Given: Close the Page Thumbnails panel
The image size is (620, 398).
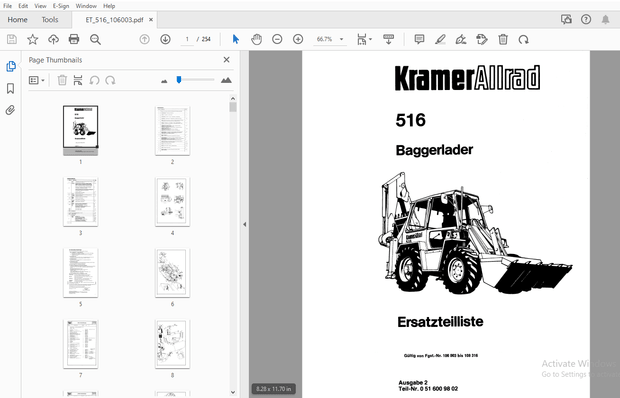Looking at the screenshot, I should pyautogui.click(x=227, y=60).
